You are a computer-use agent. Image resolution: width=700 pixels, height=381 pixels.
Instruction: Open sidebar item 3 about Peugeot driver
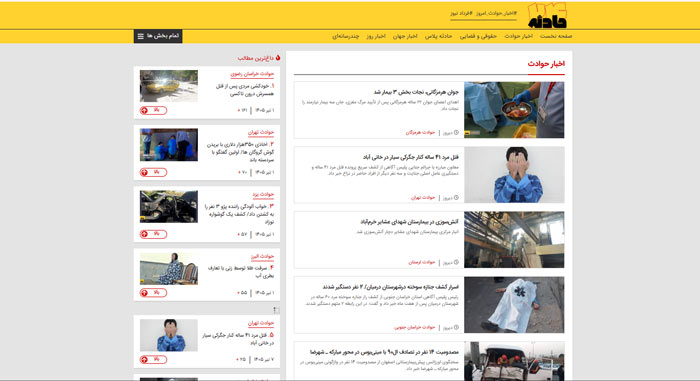pyautogui.click(x=239, y=214)
